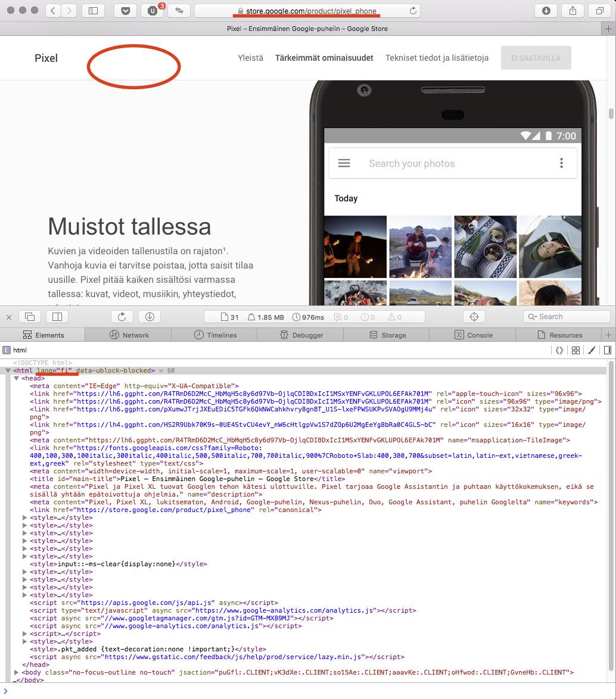Open three-dot menu in phone mockup
The width and height of the screenshot is (616, 699).
click(x=561, y=163)
